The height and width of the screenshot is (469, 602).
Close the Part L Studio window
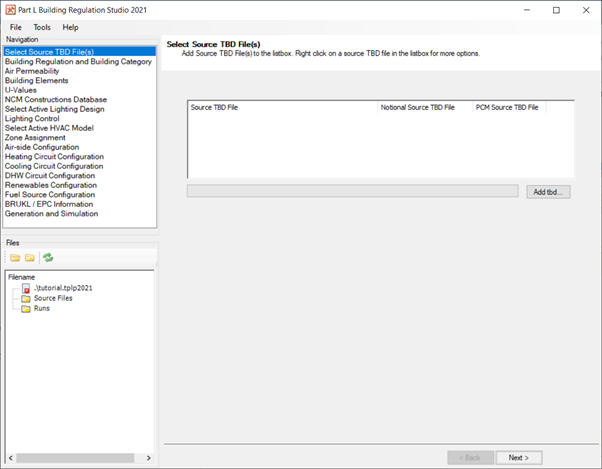click(x=586, y=10)
